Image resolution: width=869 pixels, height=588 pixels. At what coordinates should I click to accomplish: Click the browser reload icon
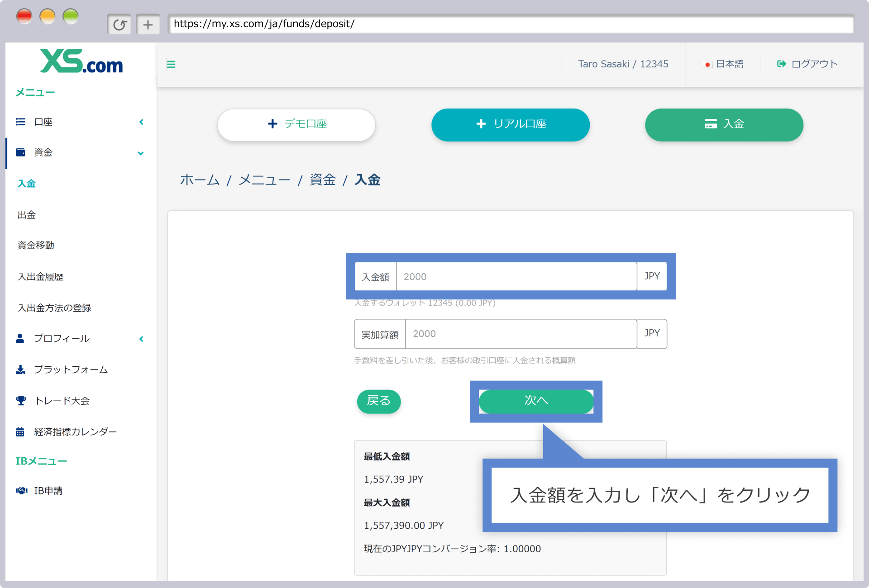[x=119, y=24]
